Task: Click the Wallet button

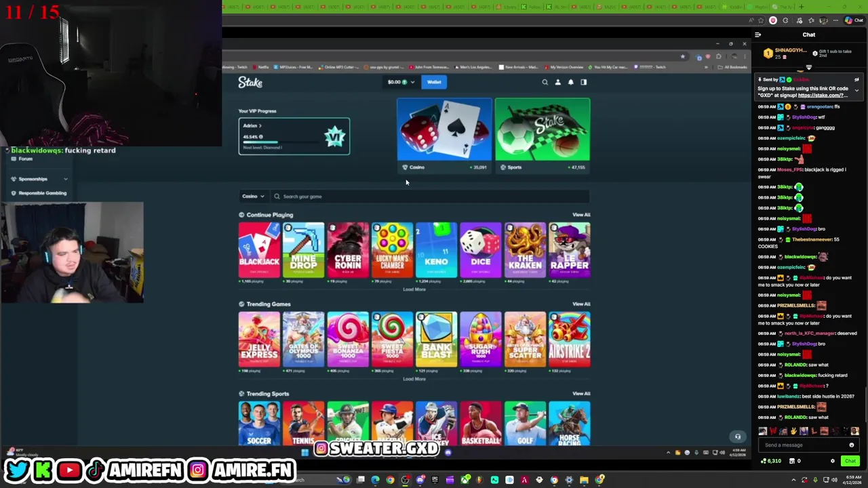Action: click(x=434, y=82)
